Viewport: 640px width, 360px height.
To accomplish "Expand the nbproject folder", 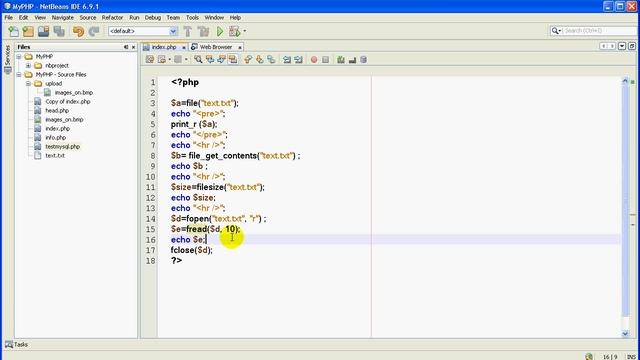I will [28, 65].
